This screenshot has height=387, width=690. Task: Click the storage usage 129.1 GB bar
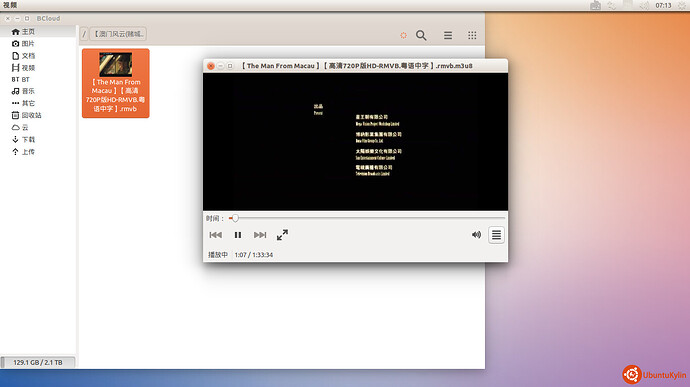pyautogui.click(x=38, y=362)
